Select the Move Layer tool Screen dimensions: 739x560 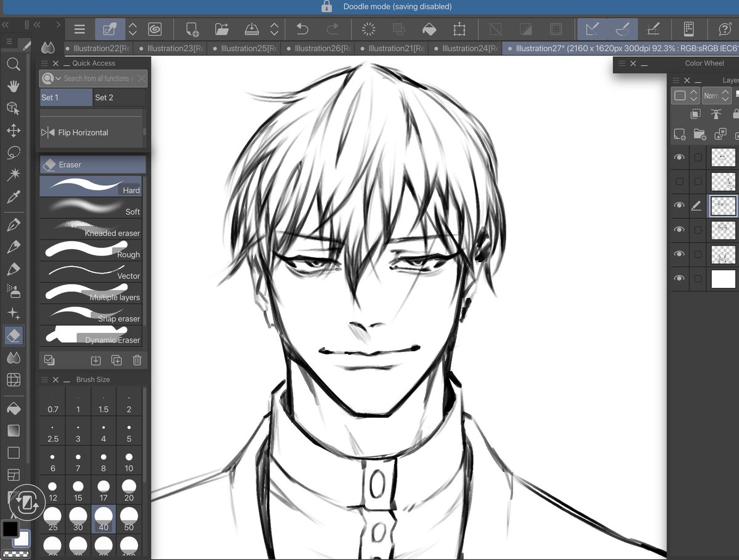13,130
